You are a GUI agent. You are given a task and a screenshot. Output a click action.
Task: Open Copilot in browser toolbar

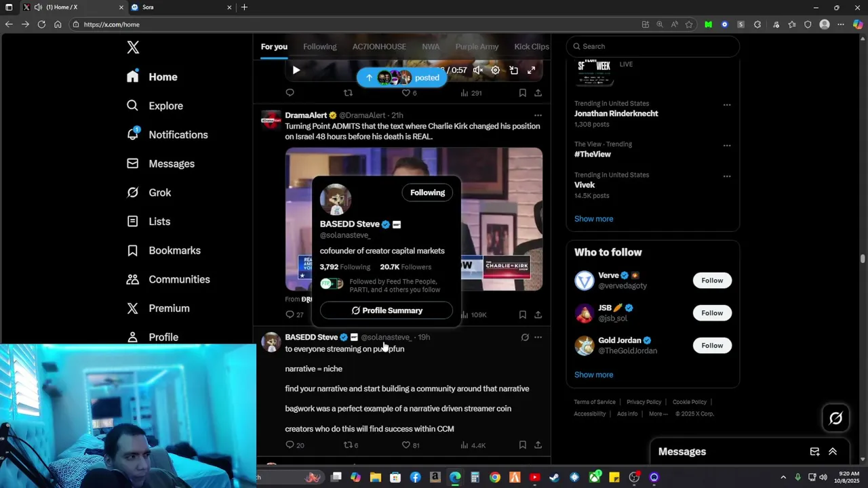point(858,24)
